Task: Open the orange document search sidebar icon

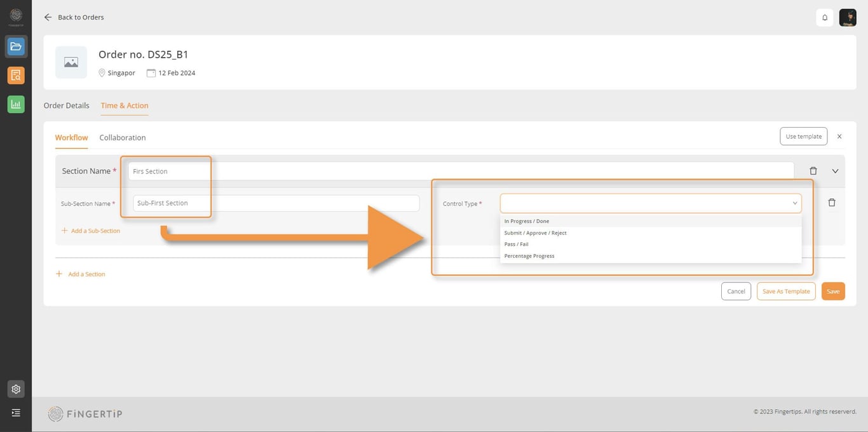Action: (16, 76)
